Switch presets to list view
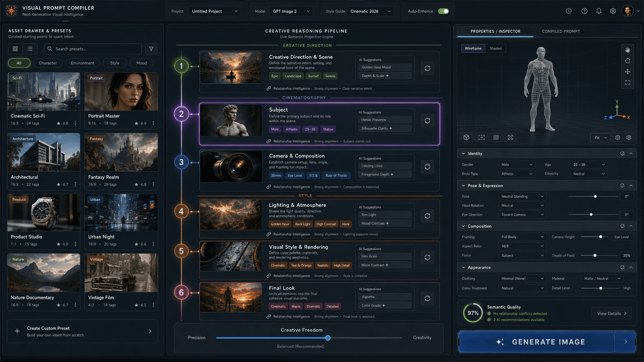The height and width of the screenshot is (362, 644). (x=30, y=49)
